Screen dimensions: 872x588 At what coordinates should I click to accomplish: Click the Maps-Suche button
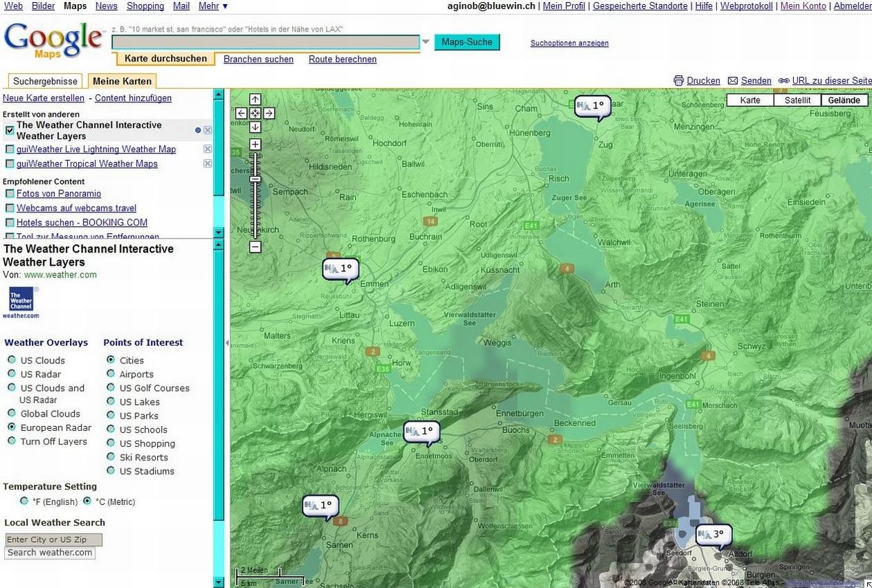click(467, 42)
